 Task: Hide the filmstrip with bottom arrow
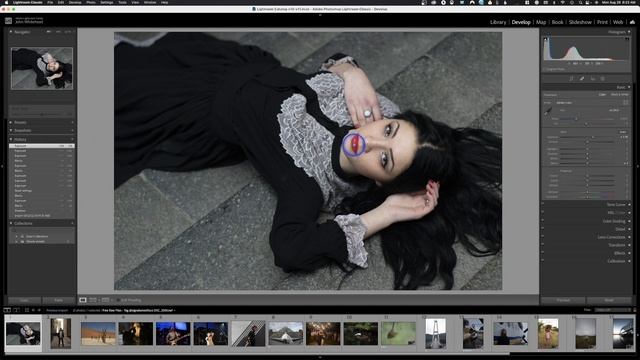click(320, 358)
